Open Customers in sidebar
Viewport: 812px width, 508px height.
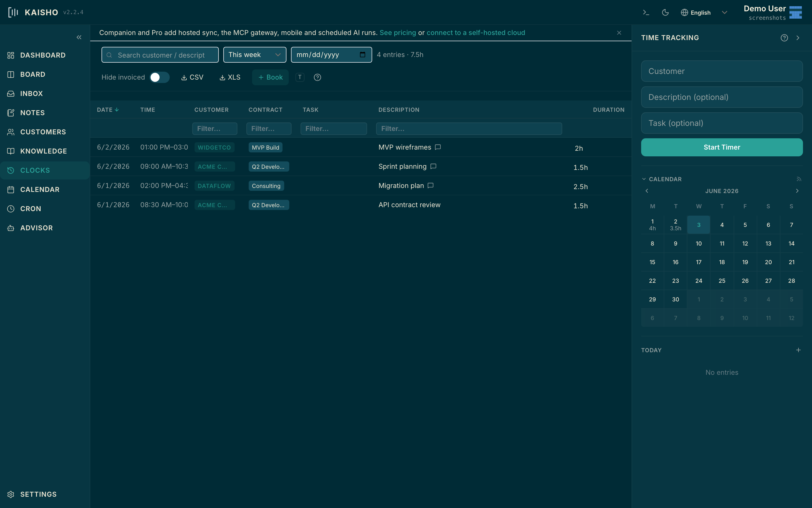pyautogui.click(x=45, y=132)
